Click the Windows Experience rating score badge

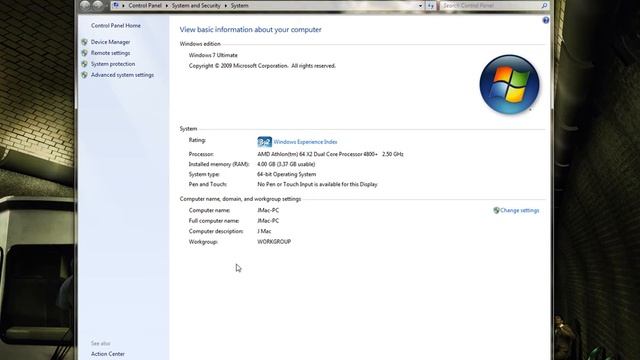pos(264,142)
